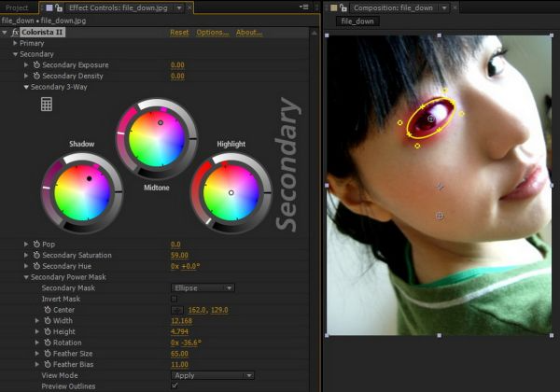Collapse the Secondary Power Mask group
The image size is (560, 392).
(26, 277)
